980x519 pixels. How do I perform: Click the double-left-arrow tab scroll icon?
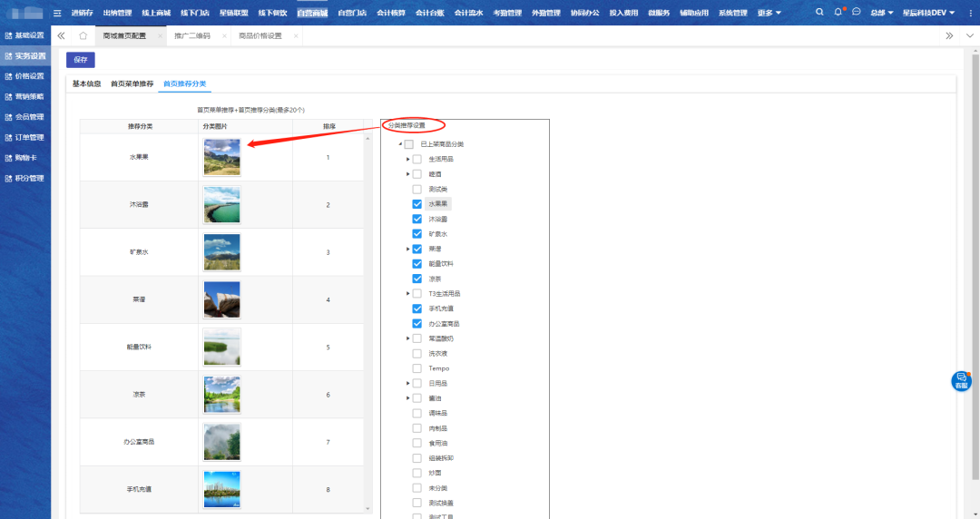click(61, 35)
